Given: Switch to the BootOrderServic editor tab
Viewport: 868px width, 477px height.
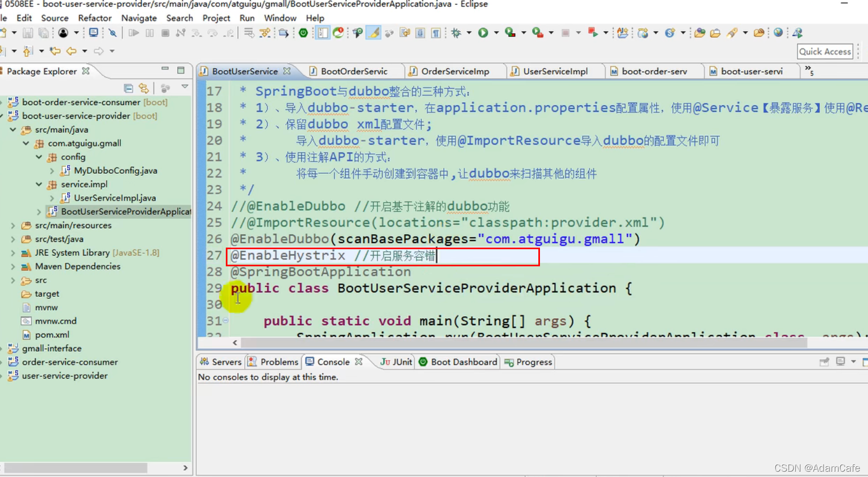Looking at the screenshot, I should 353,71.
